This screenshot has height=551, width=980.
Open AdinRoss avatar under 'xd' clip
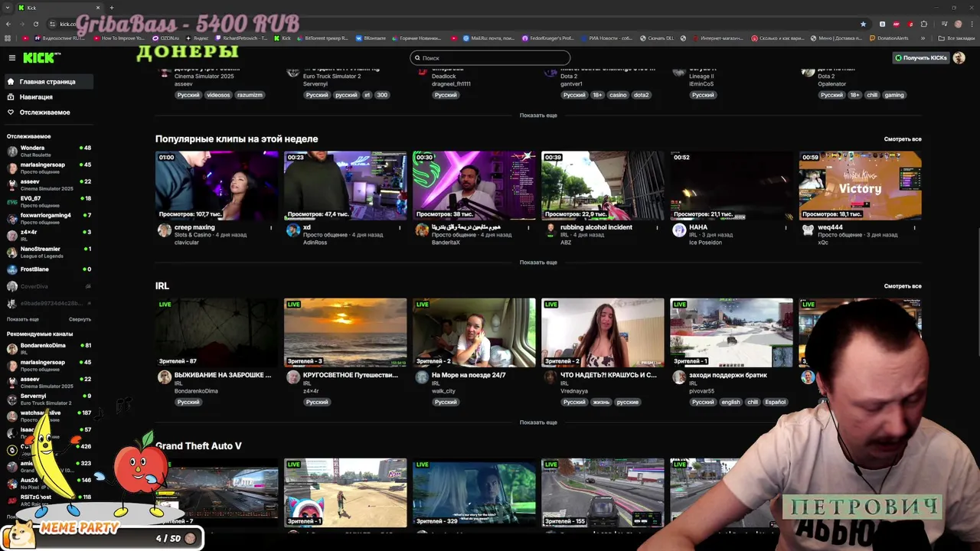(x=292, y=230)
